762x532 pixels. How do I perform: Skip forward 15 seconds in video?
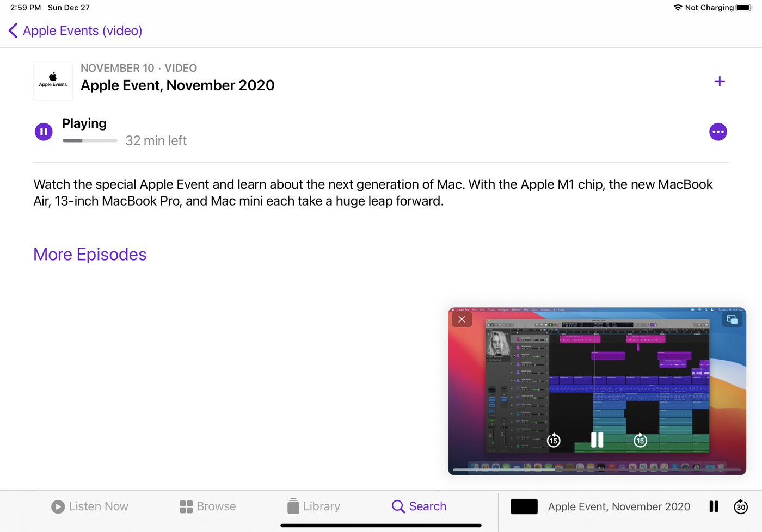[x=640, y=440]
